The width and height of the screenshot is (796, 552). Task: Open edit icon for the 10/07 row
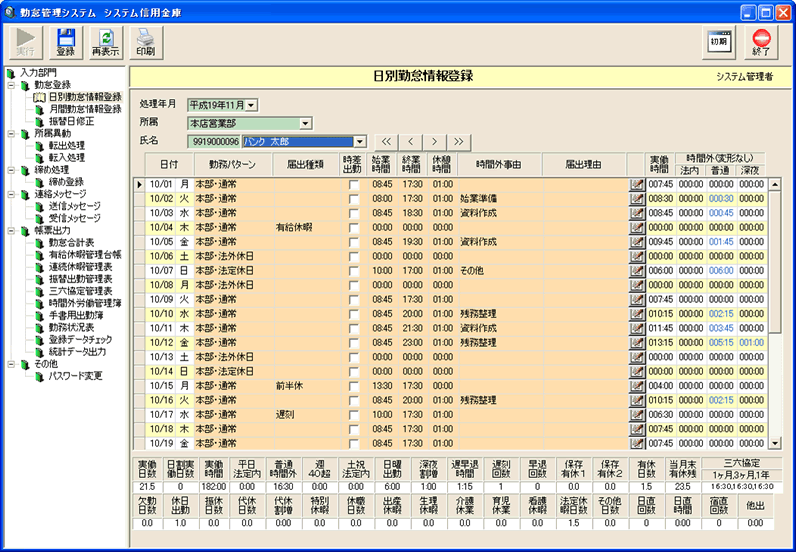click(636, 271)
